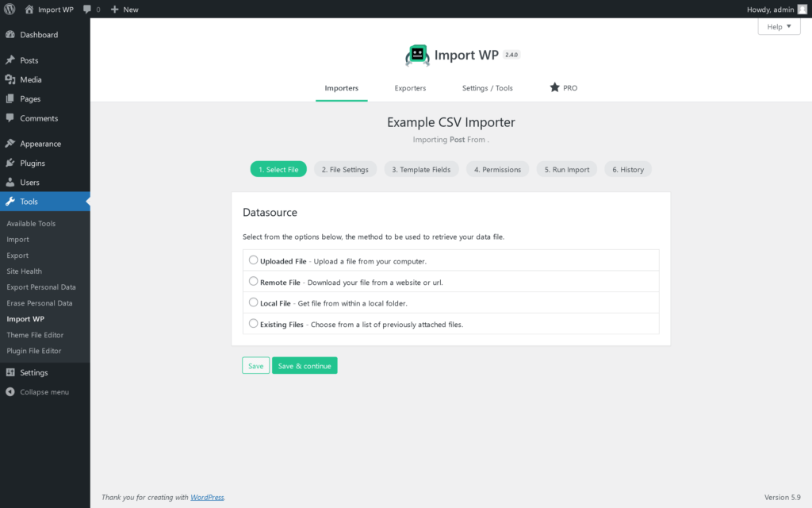
Task: Switch to the Importers tab
Action: (x=341, y=88)
